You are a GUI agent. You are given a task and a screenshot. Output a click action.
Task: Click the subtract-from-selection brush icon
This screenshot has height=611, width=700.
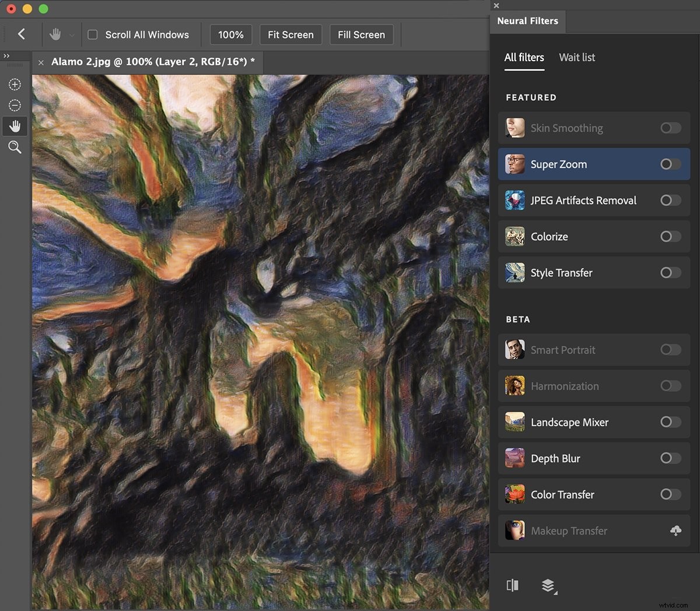pos(15,105)
